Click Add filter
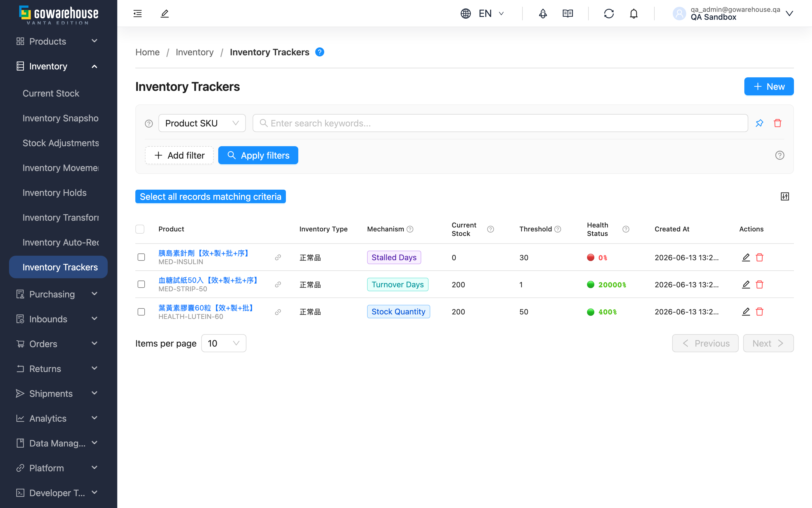The width and height of the screenshot is (812, 508). coord(179,155)
